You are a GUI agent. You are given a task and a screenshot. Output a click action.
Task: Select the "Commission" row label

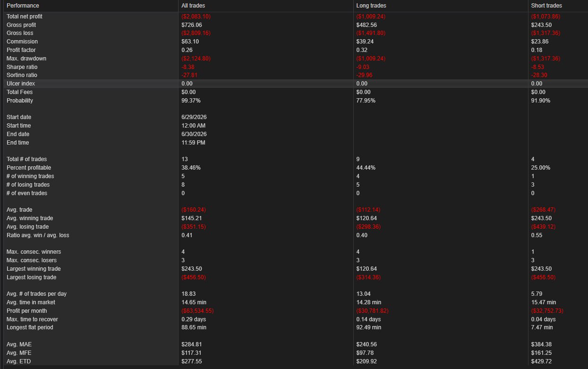22,42
